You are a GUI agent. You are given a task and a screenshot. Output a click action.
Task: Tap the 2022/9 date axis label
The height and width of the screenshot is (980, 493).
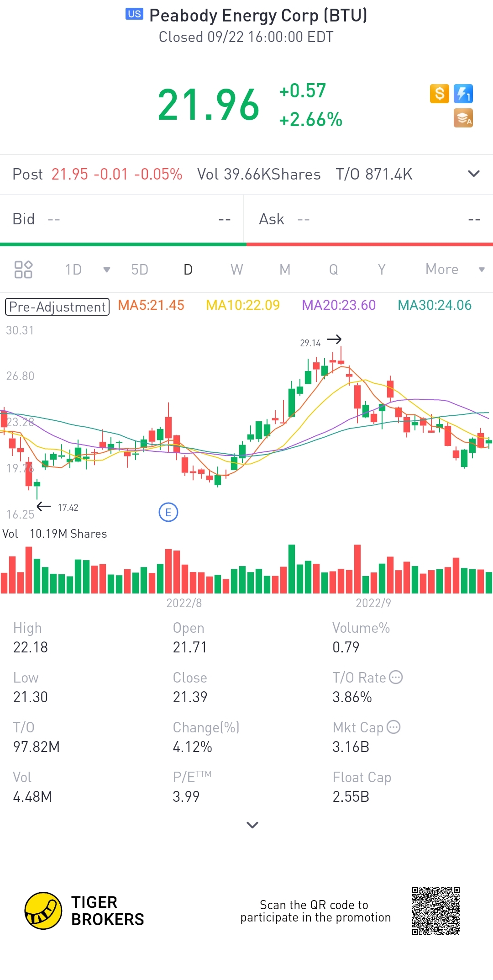pos(373,603)
